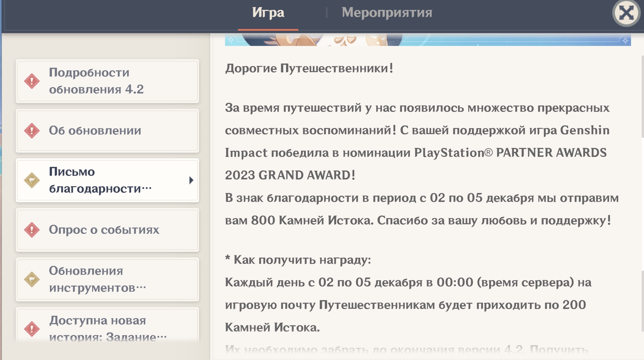The image size is (644, 360).
Task: Click the line * Как получить награду:
Action: pyautogui.click(x=298, y=260)
